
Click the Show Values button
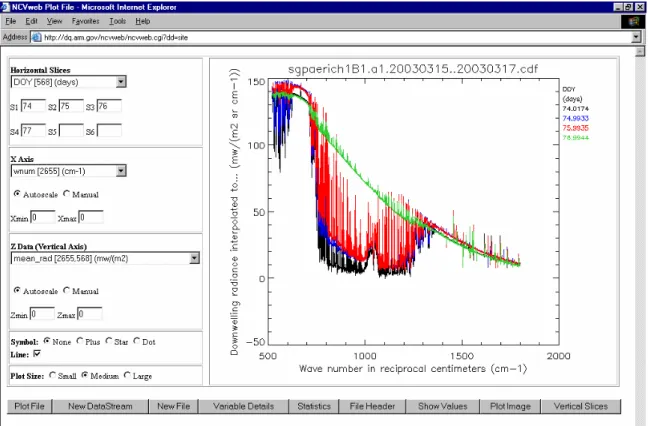pos(443,406)
